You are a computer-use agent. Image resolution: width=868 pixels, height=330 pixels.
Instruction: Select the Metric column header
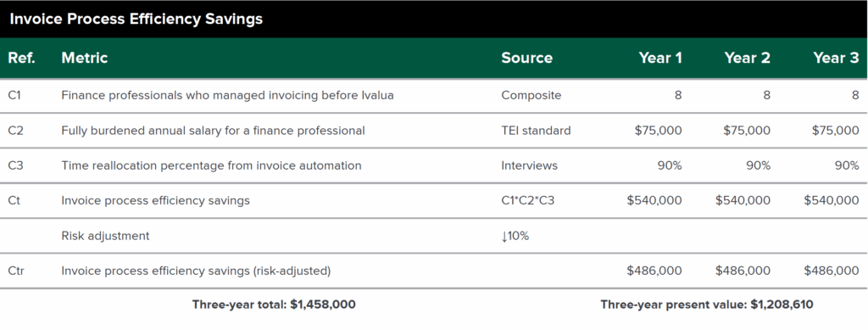tap(85, 58)
